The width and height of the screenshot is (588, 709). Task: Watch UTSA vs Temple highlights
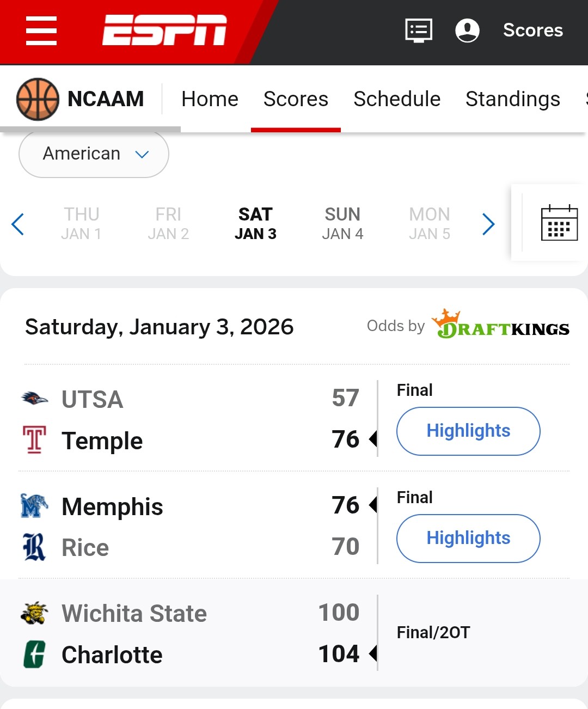[468, 431]
